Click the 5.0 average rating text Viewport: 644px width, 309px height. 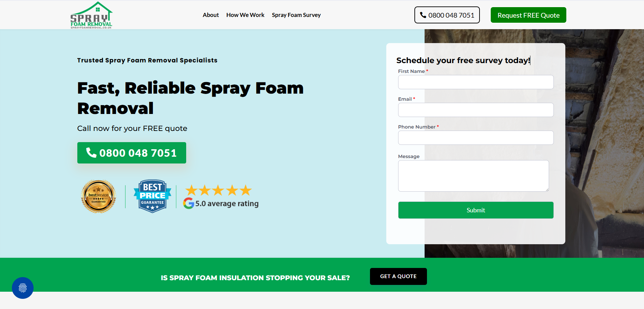(x=227, y=204)
